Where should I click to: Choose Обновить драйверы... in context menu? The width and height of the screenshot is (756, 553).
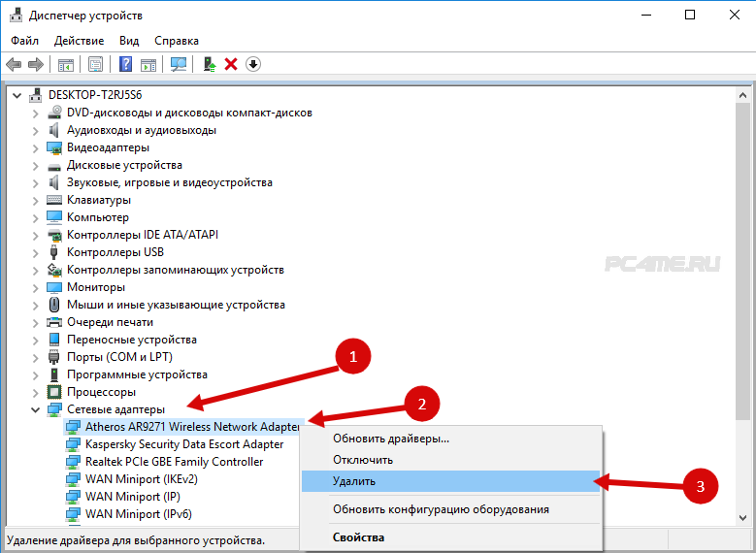point(451,439)
